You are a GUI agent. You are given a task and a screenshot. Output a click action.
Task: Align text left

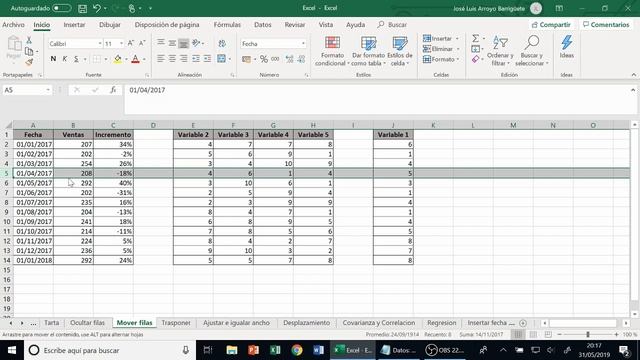tap(161, 59)
